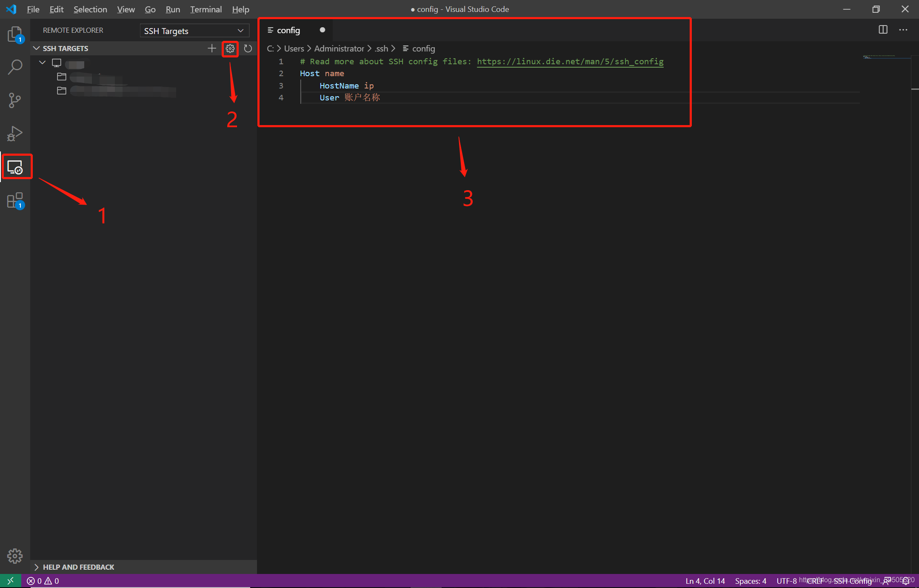Image resolution: width=919 pixels, height=588 pixels.
Task: Restore down the VS Code window
Action: 876,9
